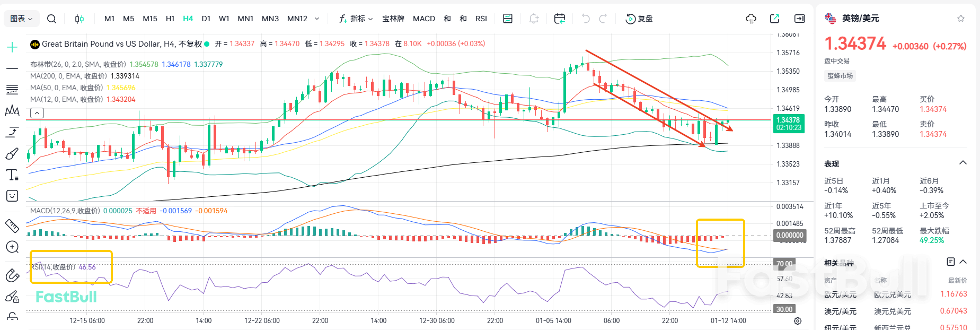Open chart settings gear on time axis
Image resolution: width=980 pixels, height=330 pixels.
tap(797, 321)
